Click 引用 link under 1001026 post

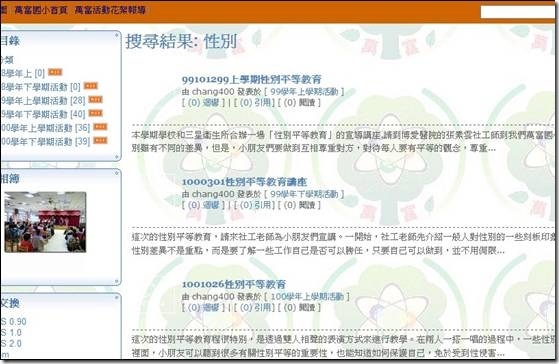pyautogui.click(x=255, y=308)
